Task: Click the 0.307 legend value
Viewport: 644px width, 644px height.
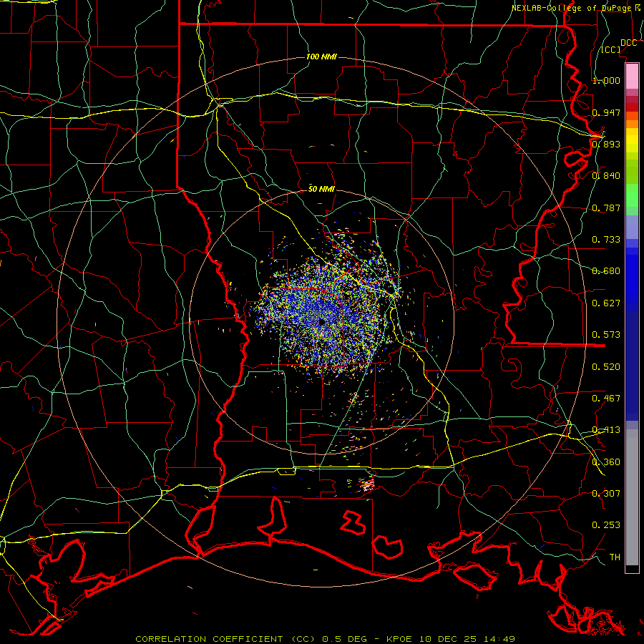Action: click(x=606, y=493)
